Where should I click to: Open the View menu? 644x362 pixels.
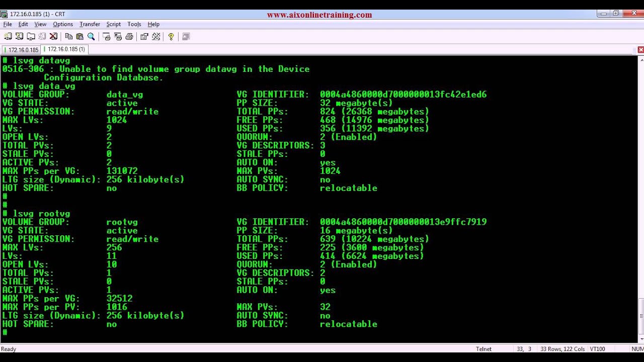coord(40,24)
